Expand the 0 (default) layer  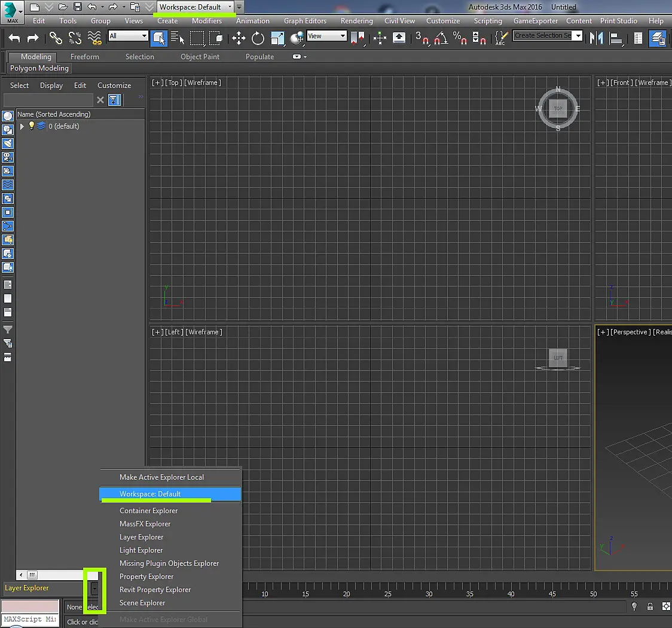point(22,126)
